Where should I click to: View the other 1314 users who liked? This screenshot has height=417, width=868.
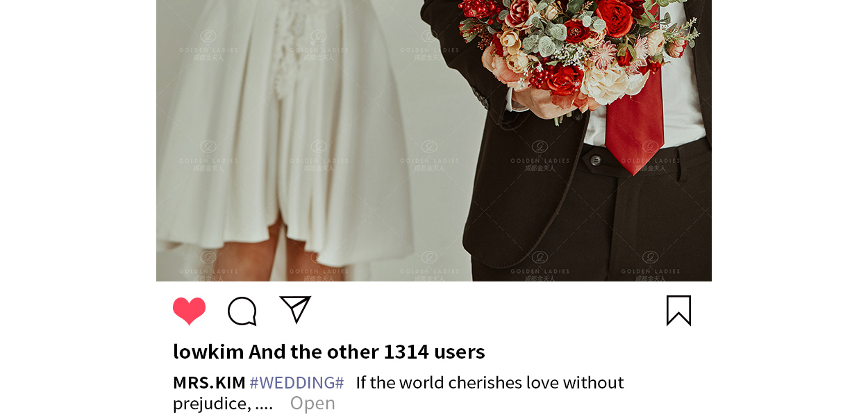coord(367,352)
